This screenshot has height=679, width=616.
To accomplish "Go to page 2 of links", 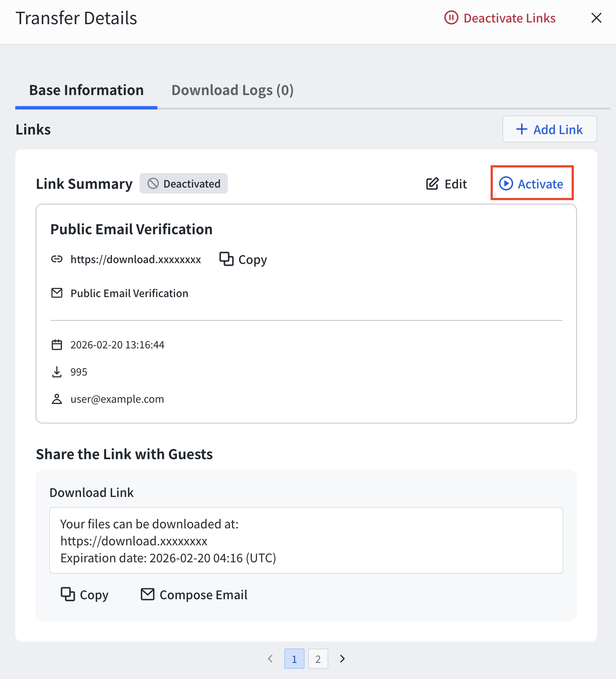I will click(318, 659).
